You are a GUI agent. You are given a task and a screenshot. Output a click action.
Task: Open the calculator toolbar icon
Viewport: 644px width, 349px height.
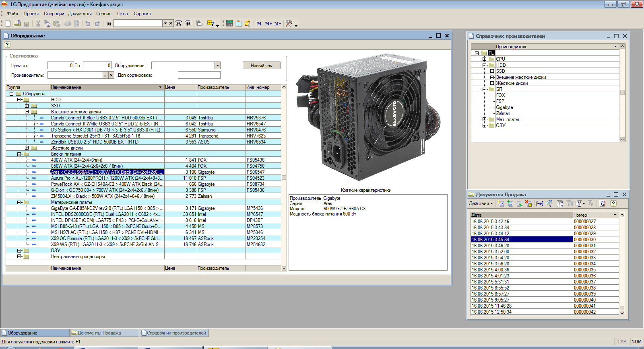coord(229,23)
